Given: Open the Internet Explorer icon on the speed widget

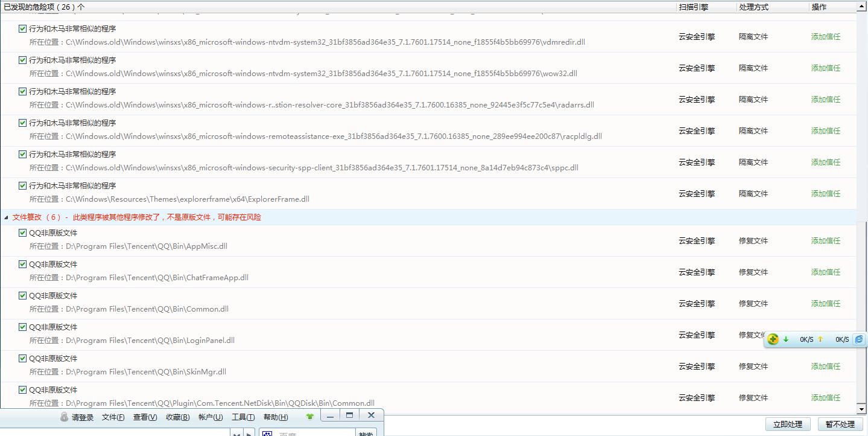Looking at the screenshot, I should [x=859, y=339].
